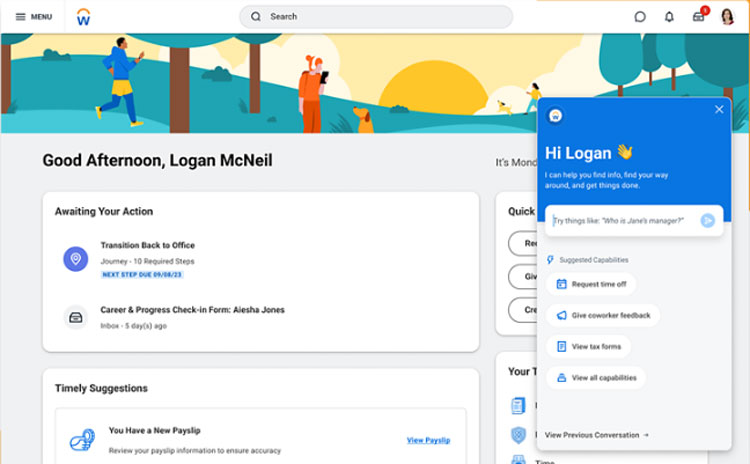Click the location pin journey icon
Screen dimensions: 750x464
click(75, 259)
